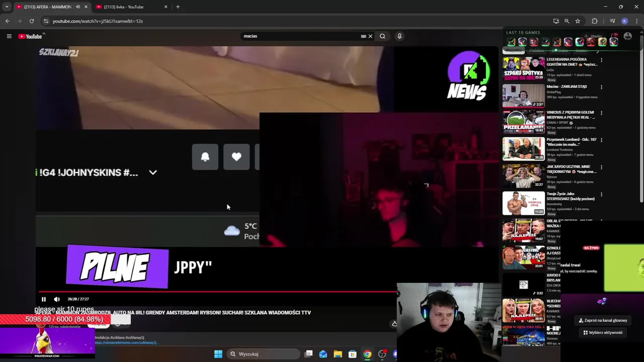Seek on the red video progress bar
This screenshot has width=644, height=362.
click(x=218, y=292)
